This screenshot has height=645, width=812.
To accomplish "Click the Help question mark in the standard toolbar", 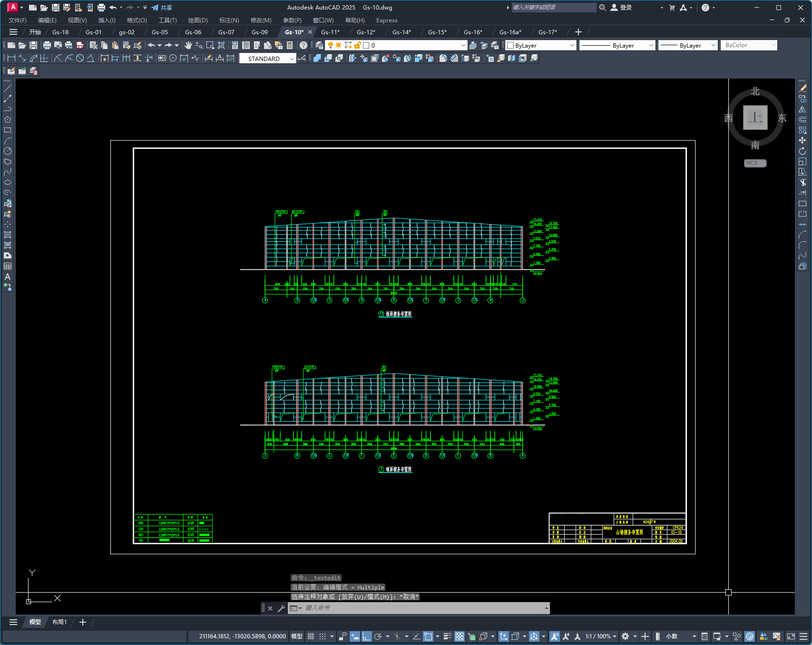I will 303,45.
